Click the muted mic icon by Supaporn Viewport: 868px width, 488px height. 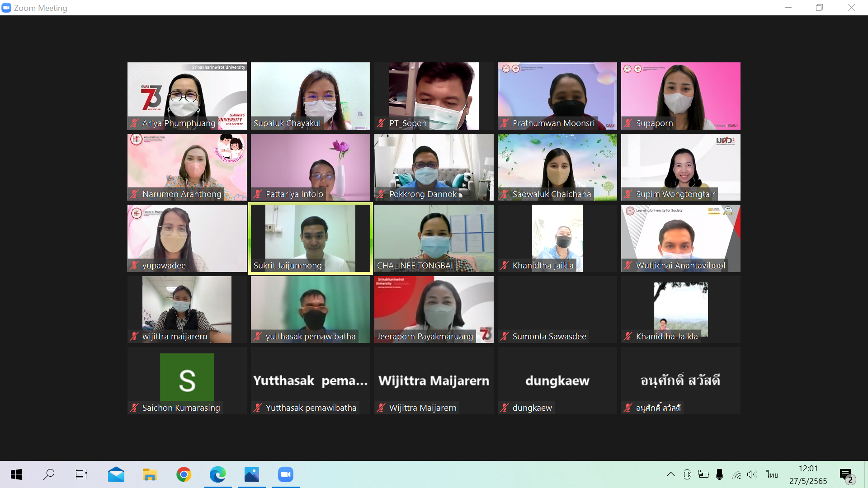[628, 123]
